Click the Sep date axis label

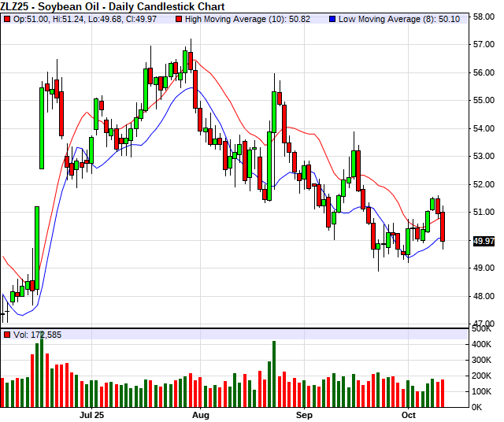(304, 415)
